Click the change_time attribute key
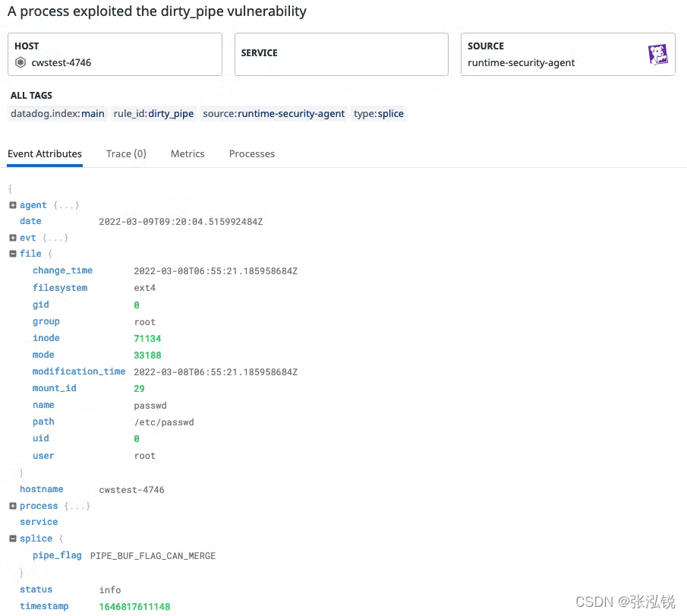Image resolution: width=687 pixels, height=616 pixels. click(63, 270)
